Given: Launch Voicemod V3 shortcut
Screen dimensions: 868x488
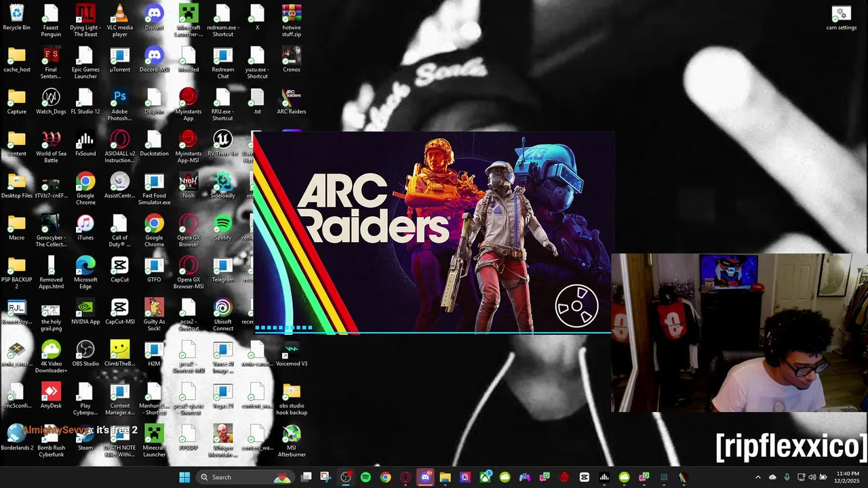Looking at the screenshot, I should click(292, 353).
